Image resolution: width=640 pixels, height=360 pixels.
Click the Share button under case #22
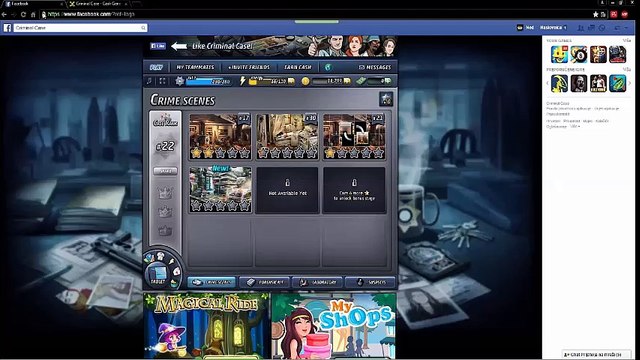click(165, 171)
